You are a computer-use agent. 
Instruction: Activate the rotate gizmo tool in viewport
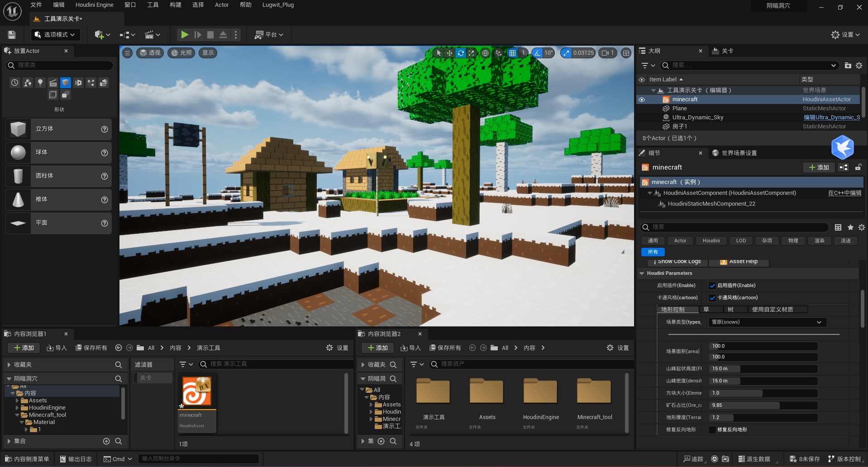click(x=461, y=53)
